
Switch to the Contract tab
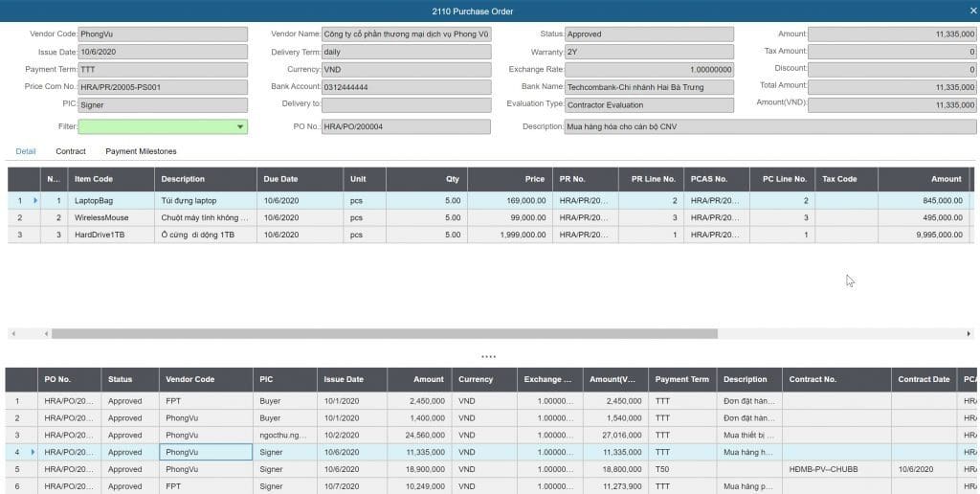[70, 151]
